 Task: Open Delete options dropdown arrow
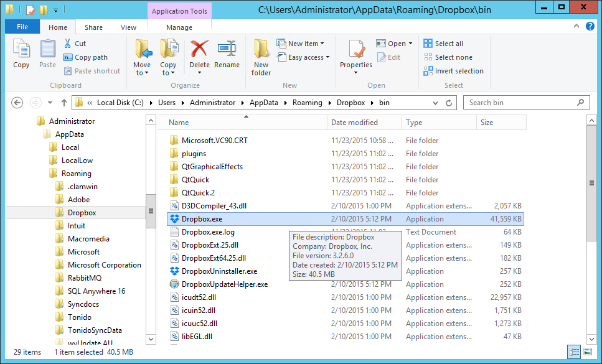(199, 73)
